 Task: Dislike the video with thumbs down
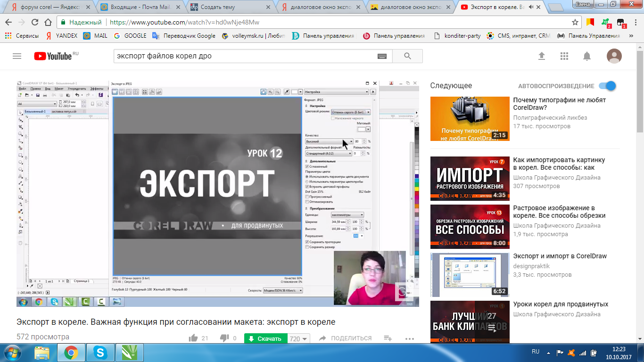tap(224, 338)
